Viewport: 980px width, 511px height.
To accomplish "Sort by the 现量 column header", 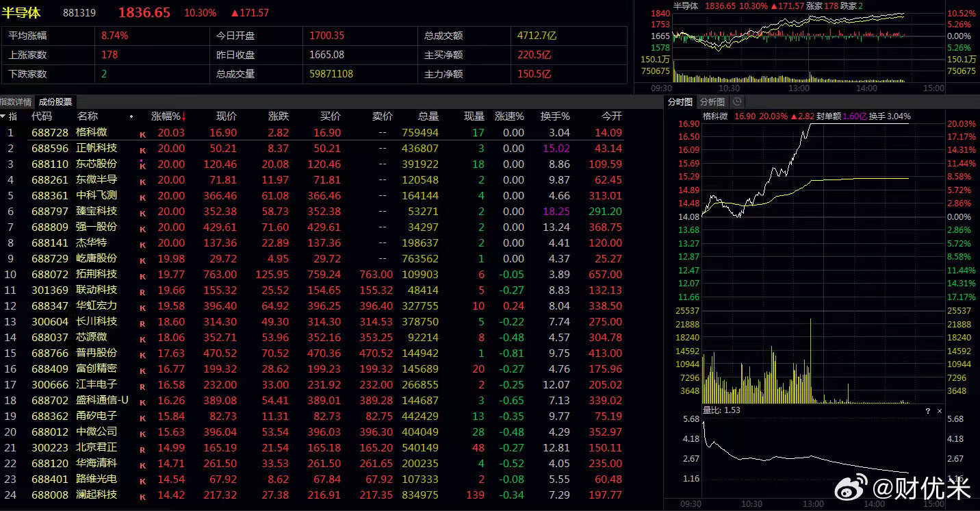I will click(x=474, y=116).
